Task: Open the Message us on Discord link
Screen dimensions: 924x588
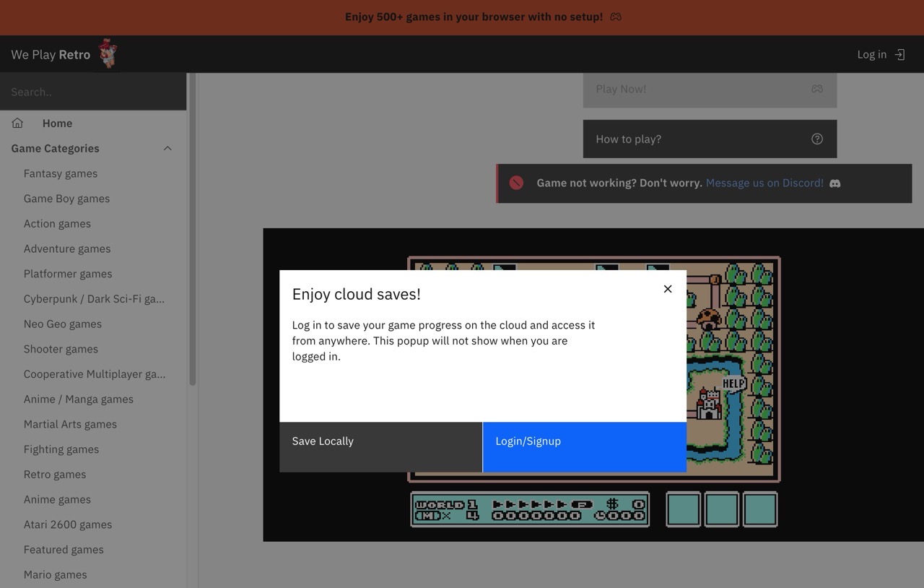Action: pyautogui.click(x=764, y=183)
